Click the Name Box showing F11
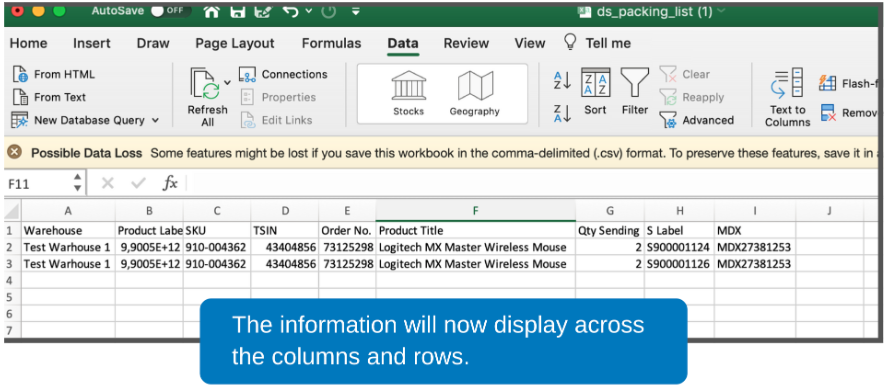 pyautogui.click(x=37, y=183)
